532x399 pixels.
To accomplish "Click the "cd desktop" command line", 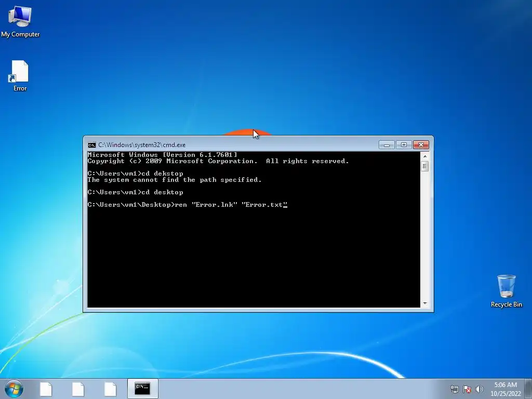I will (136, 192).
